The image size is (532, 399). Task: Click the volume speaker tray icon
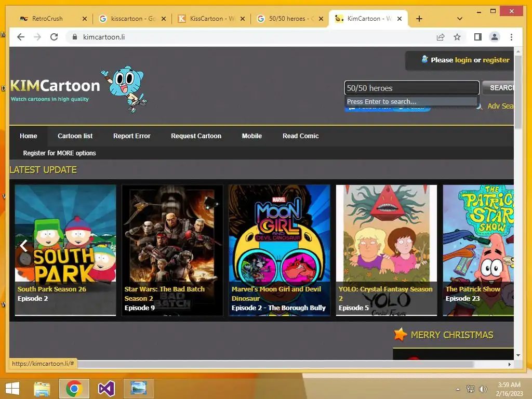point(483,389)
